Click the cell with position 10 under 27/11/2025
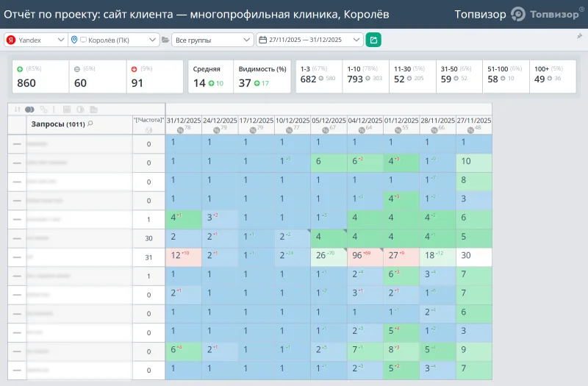 474,162
